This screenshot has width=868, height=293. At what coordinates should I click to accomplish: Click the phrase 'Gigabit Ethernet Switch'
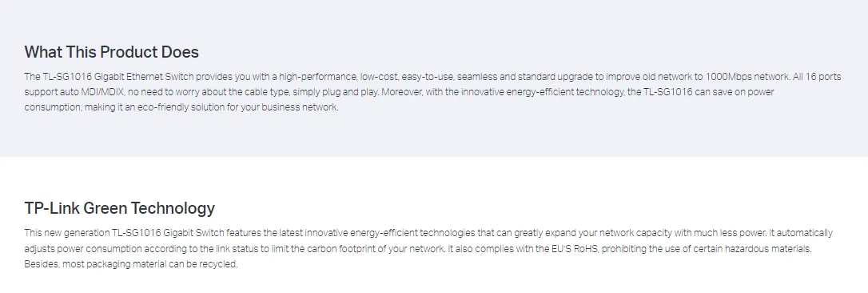[x=145, y=77]
